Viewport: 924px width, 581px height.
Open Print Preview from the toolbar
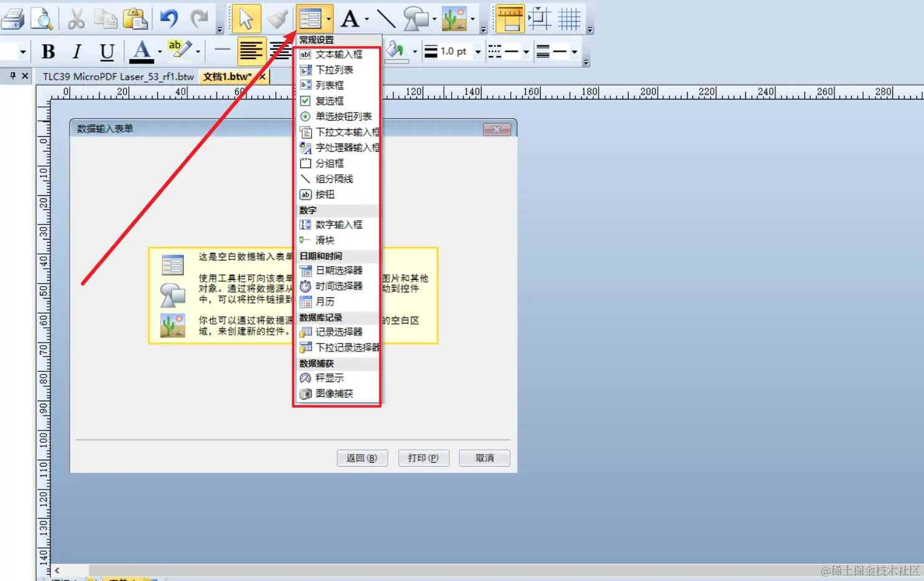coord(42,19)
